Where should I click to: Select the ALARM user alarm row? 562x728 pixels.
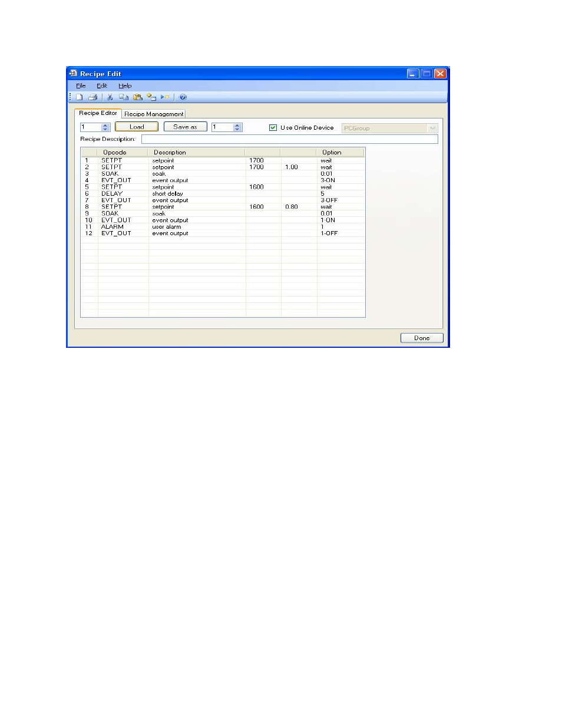pos(167,227)
